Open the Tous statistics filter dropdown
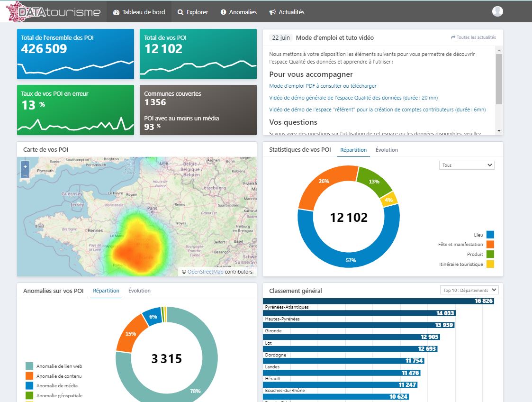 [x=467, y=165]
